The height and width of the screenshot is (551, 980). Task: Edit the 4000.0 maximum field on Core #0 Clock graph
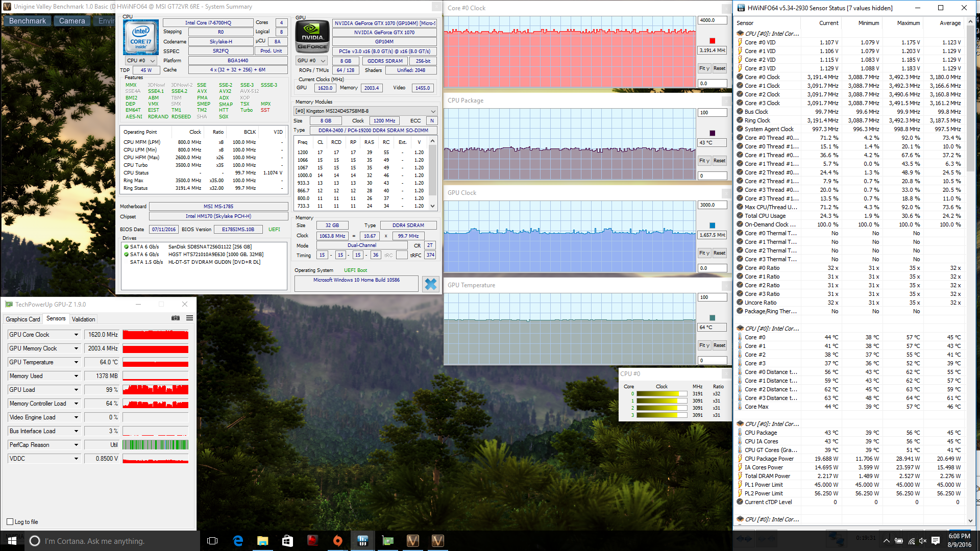click(712, 20)
